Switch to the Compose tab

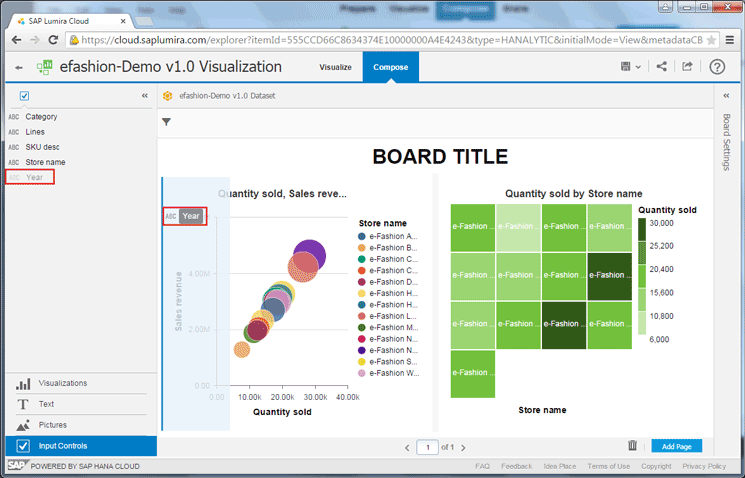point(391,67)
